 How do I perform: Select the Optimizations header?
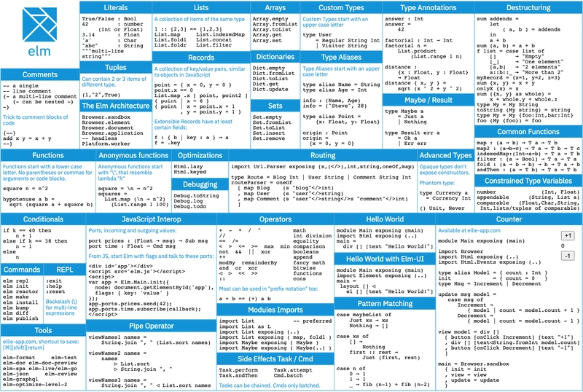(200, 155)
